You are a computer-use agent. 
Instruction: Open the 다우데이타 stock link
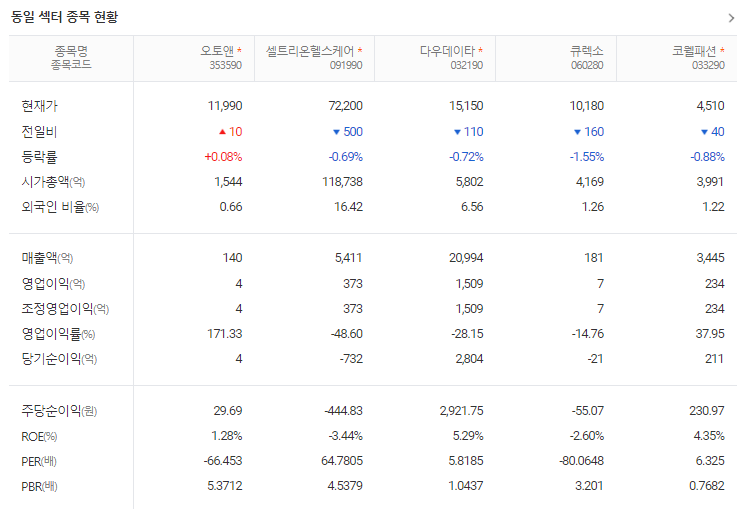(447, 51)
